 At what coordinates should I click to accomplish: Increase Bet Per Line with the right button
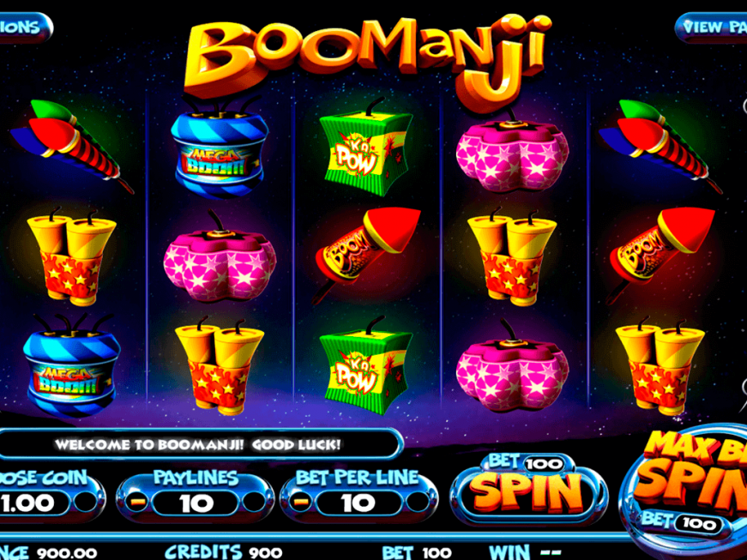[418, 503]
